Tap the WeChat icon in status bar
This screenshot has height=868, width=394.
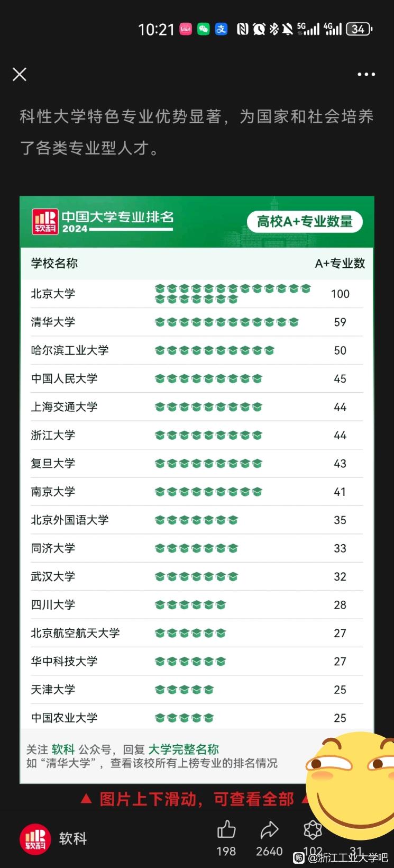[203, 29]
